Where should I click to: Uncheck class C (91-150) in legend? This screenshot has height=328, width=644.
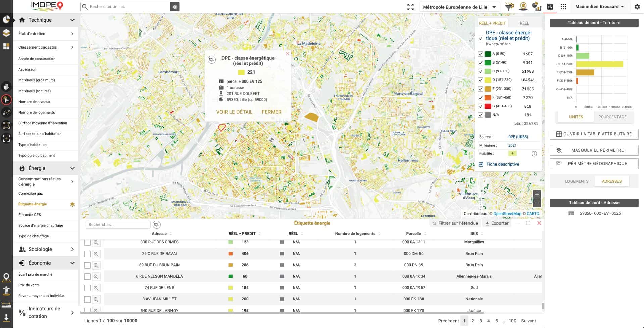(481, 71)
